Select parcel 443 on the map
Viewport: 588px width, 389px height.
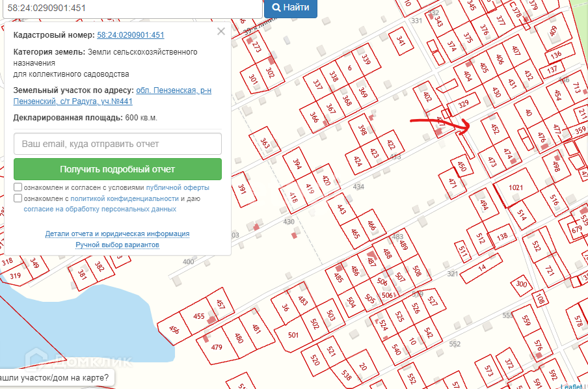tap(341, 209)
